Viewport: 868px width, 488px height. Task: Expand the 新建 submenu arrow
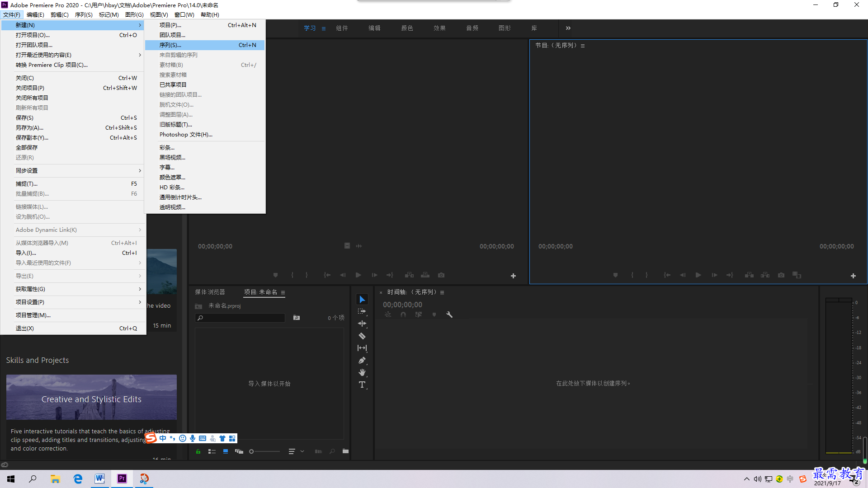[140, 24]
